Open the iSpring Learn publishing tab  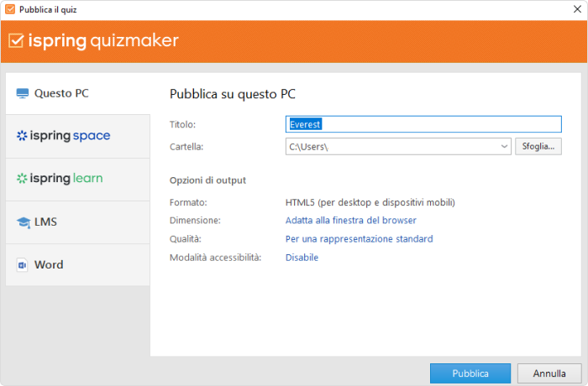[77, 180]
